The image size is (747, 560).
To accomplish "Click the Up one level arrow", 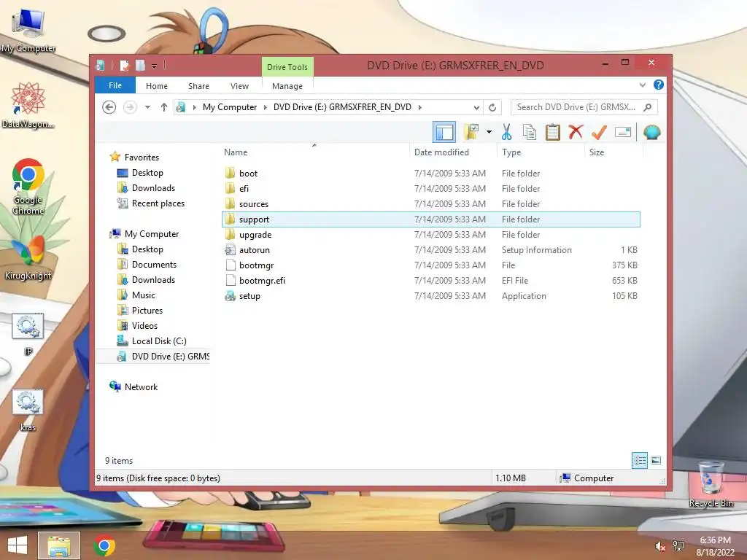I will (164, 107).
